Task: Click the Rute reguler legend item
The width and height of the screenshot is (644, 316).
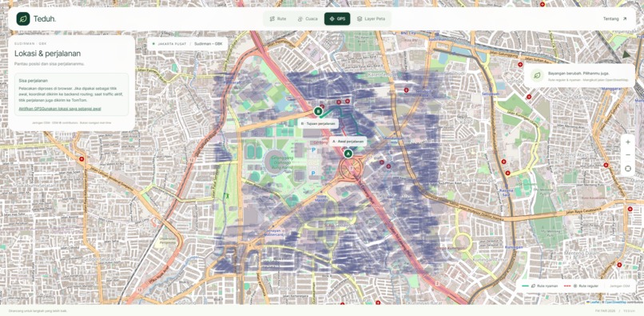Action: (581, 286)
